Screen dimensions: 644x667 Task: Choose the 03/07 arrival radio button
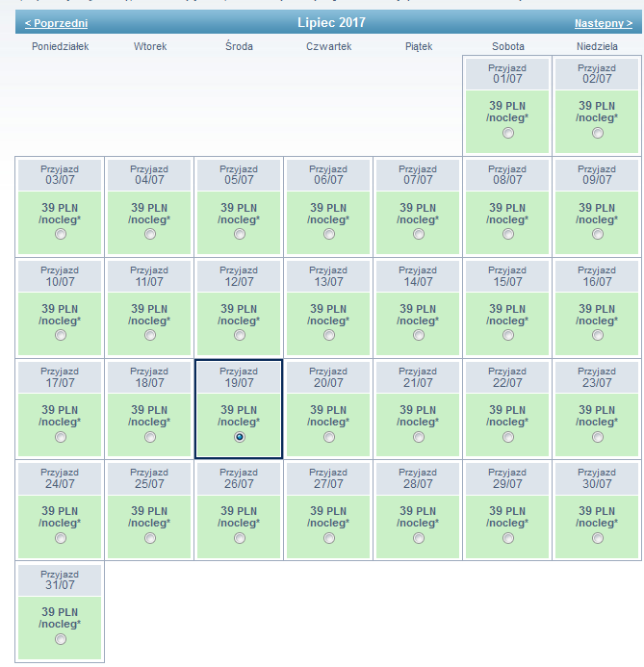pos(61,234)
